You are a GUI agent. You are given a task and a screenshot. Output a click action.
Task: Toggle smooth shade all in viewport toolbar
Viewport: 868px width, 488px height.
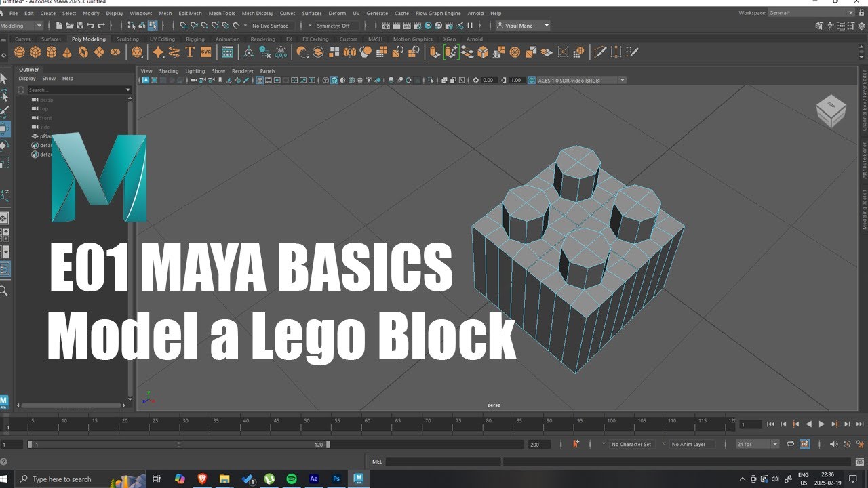click(x=334, y=80)
